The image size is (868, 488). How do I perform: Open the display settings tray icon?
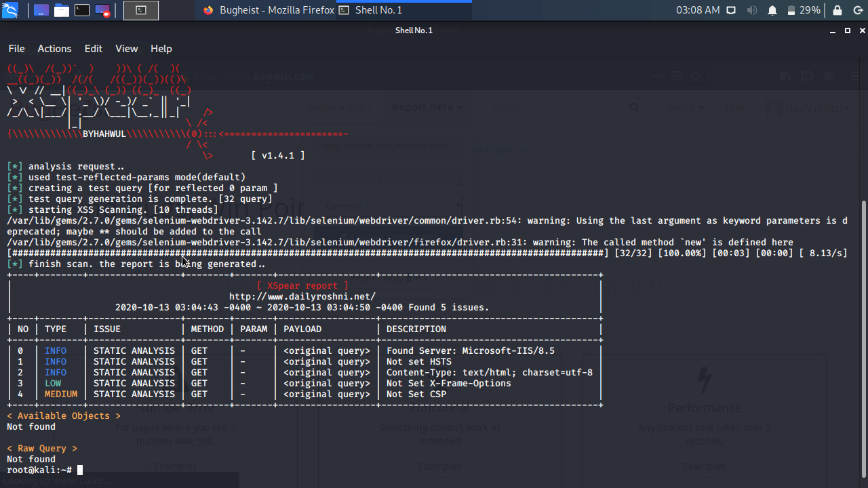coord(731,10)
